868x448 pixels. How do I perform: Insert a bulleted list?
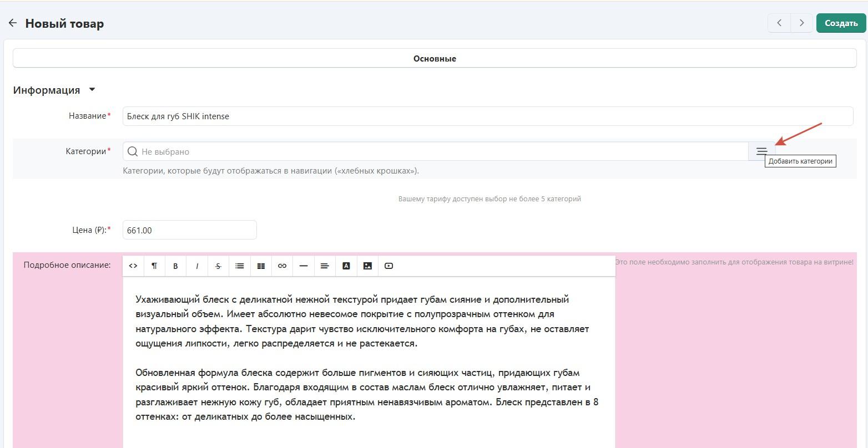pos(240,266)
